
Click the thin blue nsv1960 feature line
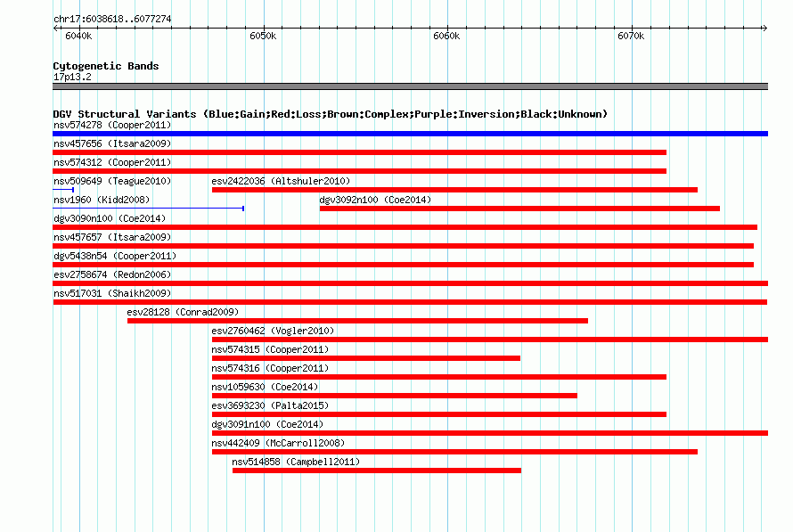pyautogui.click(x=149, y=209)
